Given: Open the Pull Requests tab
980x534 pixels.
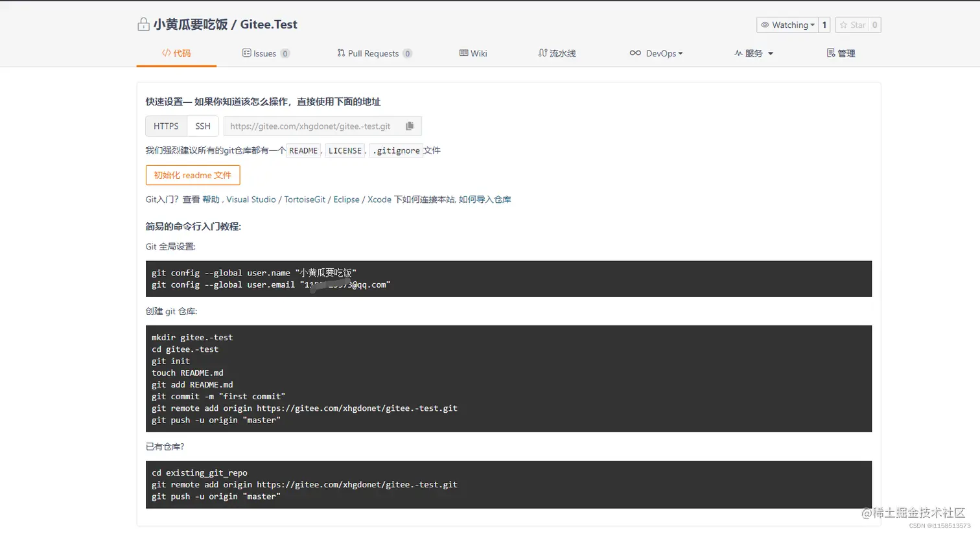Looking at the screenshot, I should tap(374, 53).
